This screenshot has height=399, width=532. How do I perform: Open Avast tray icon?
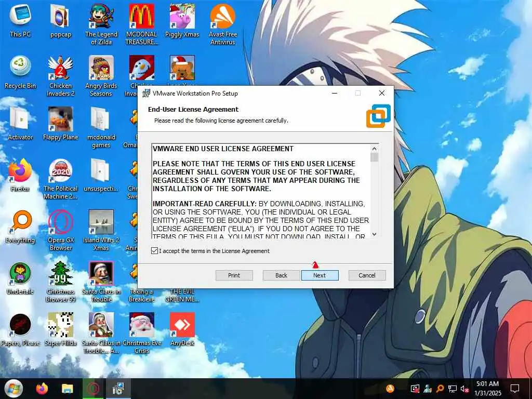(390, 389)
